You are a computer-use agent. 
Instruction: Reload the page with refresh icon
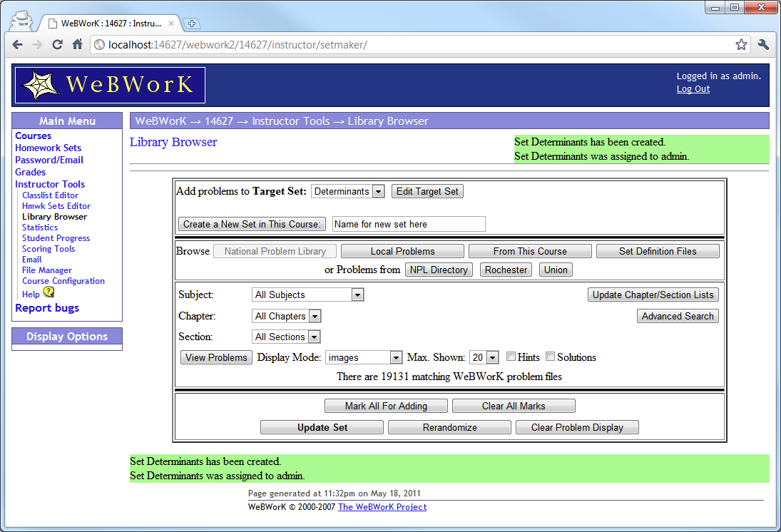[57, 45]
